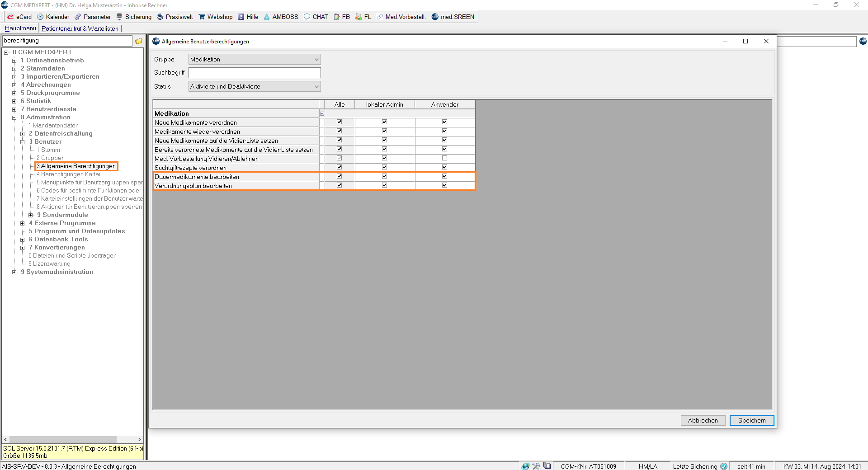Launch AMBOSS from the toolbar
Screen dimensions: 868x470
[x=281, y=17]
